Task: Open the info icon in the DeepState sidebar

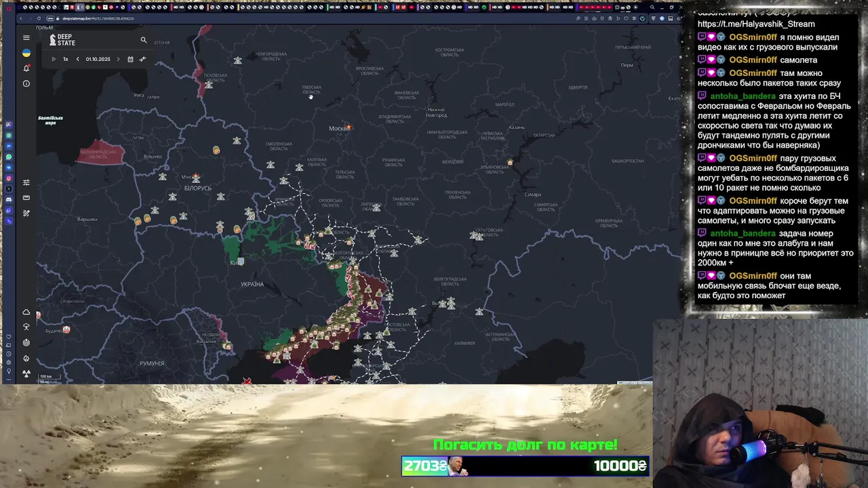Action: [26, 83]
